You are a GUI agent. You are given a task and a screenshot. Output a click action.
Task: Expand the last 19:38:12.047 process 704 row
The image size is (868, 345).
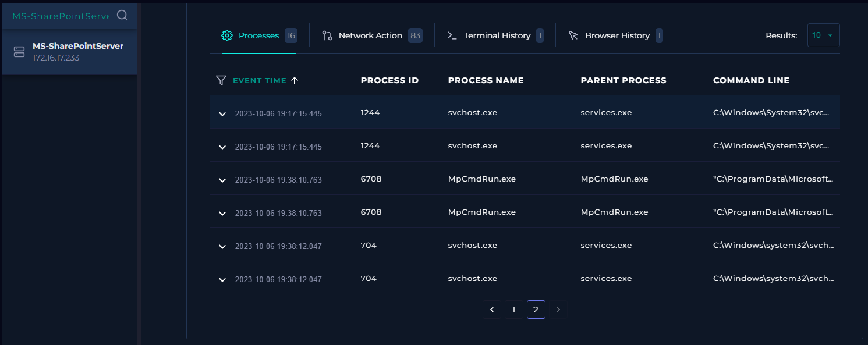point(222,279)
